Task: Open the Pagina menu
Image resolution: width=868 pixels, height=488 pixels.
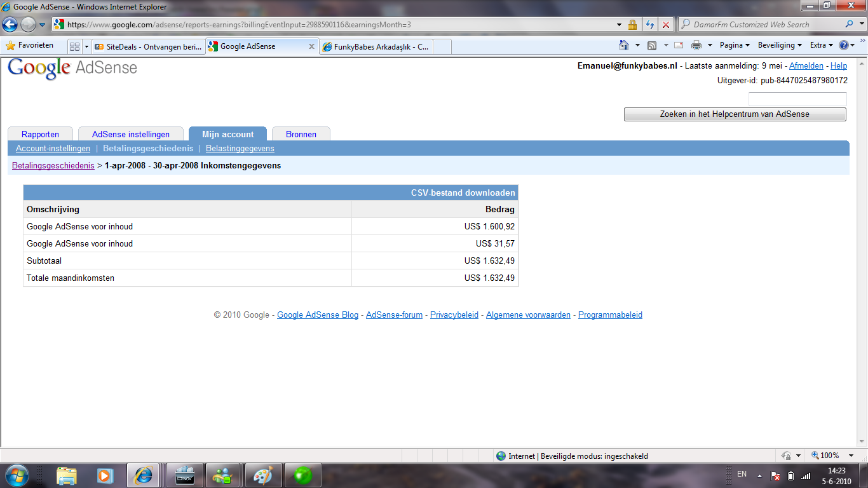Action: pos(735,45)
